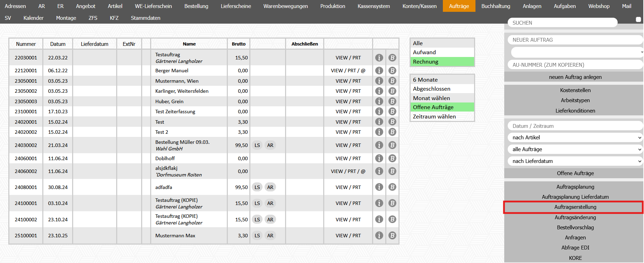The image size is (644, 263).
Task: Open the empty dropdown under Neuer Auftrag
Action: pos(577,52)
